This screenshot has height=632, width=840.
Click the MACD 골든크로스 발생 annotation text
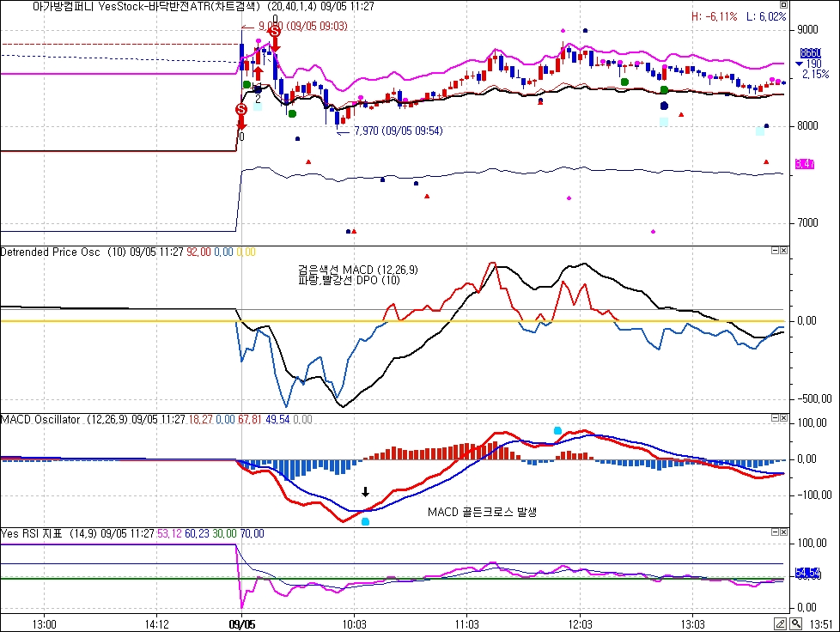click(482, 512)
